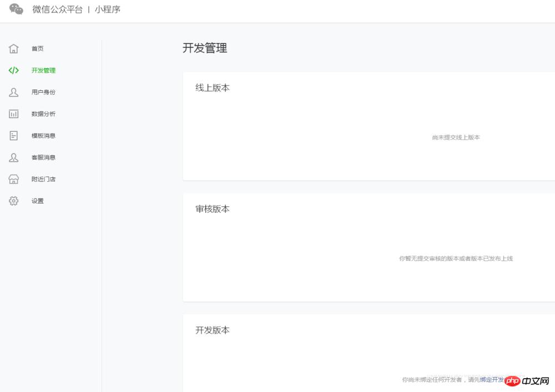
Task: Open the bar chart icon for 数据分析
Action: [14, 114]
